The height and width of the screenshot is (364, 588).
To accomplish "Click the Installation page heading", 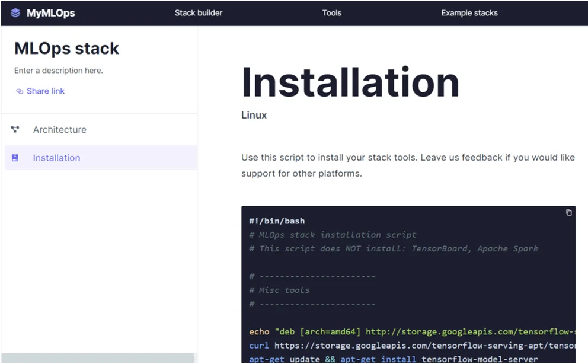I will click(x=350, y=82).
